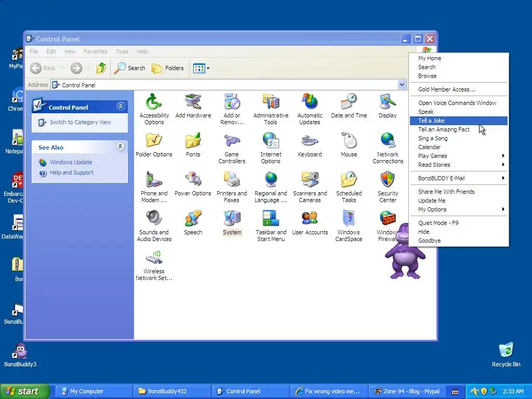This screenshot has height=399, width=532.
Task: Choose Open Voice Commands Window entry
Action: click(458, 103)
